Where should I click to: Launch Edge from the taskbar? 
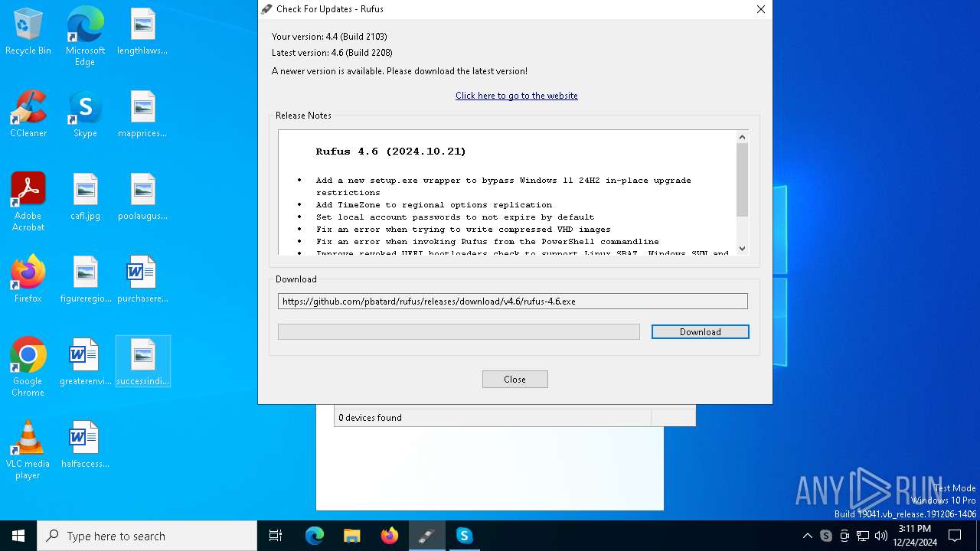315,536
